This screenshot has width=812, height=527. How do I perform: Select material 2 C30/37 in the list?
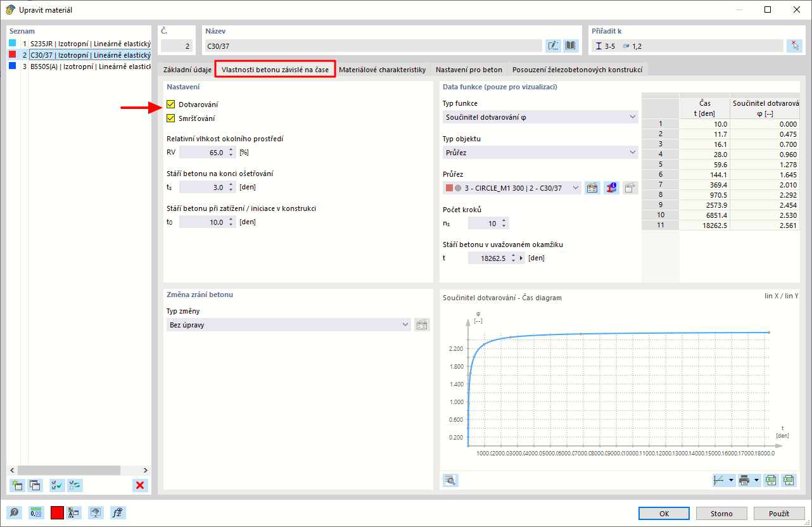79,55
